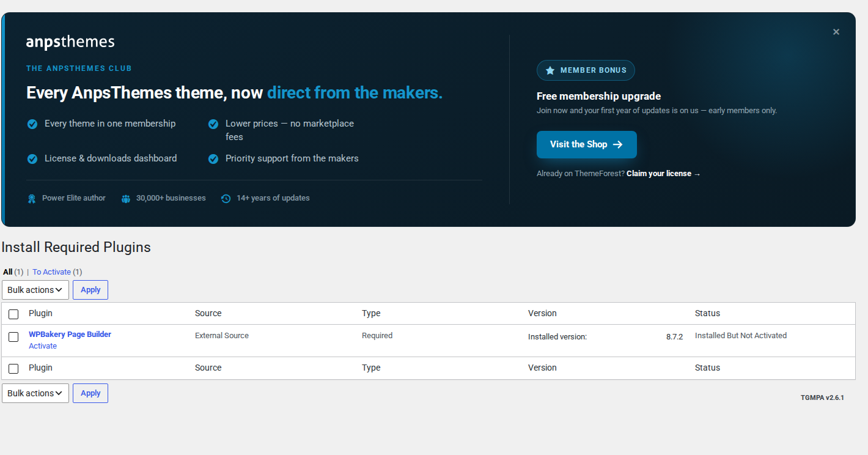This screenshot has width=868, height=455.
Task: Click the 14+ years of updates clock icon
Action: pos(226,199)
